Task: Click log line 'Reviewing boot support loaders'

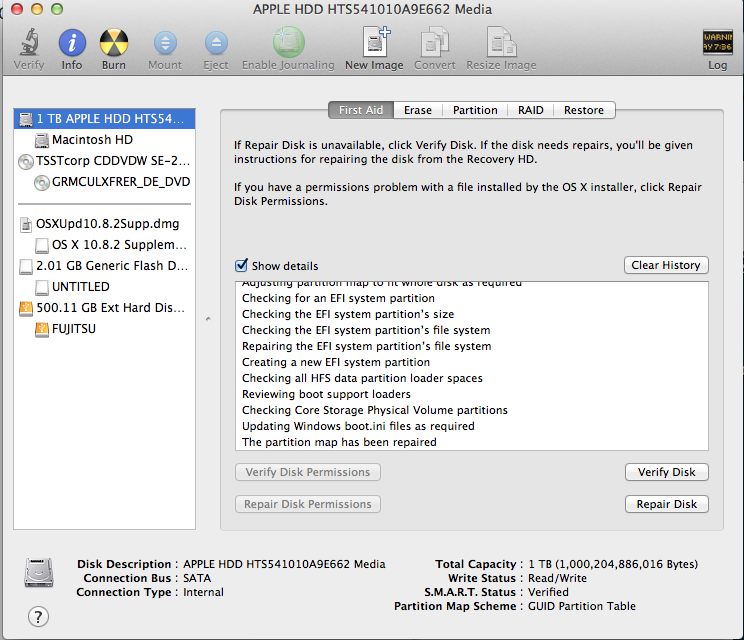Action: point(326,394)
